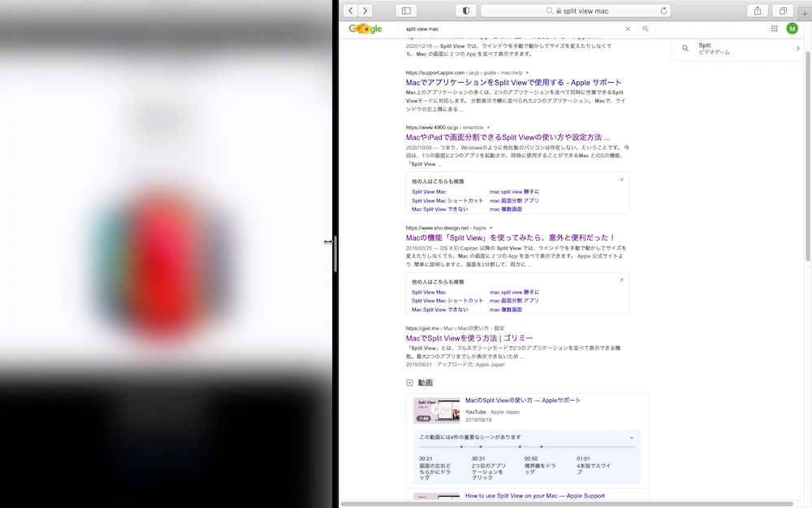This screenshot has width=812, height=508.
Task: Expand the Split ビデオゲーム chevron
Action: (x=797, y=48)
